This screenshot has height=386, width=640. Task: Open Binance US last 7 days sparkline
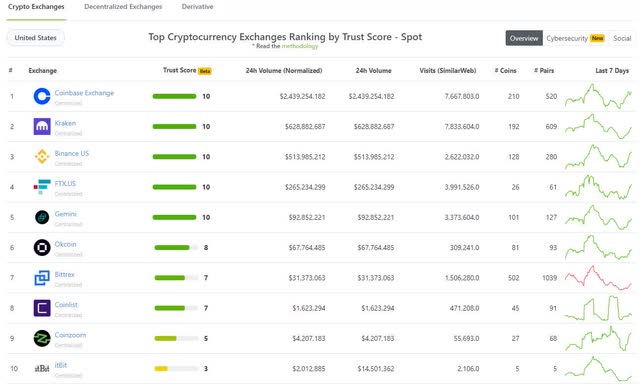[598, 157]
